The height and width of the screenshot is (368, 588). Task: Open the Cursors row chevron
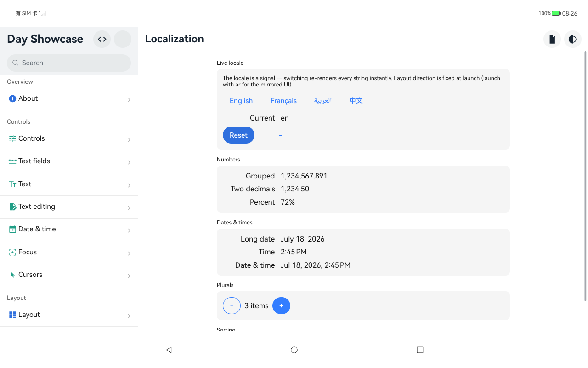pyautogui.click(x=129, y=276)
